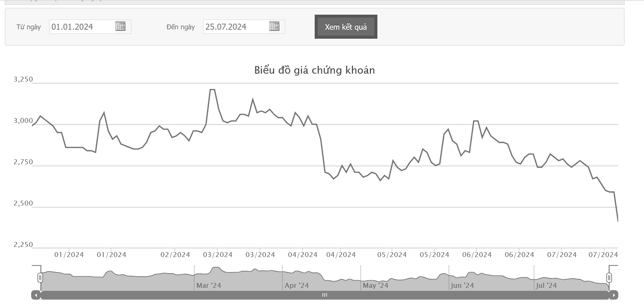This screenshot has height=304, width=644.
Task: Open the calendar icon for Từ ngày
Action: pyautogui.click(x=120, y=26)
